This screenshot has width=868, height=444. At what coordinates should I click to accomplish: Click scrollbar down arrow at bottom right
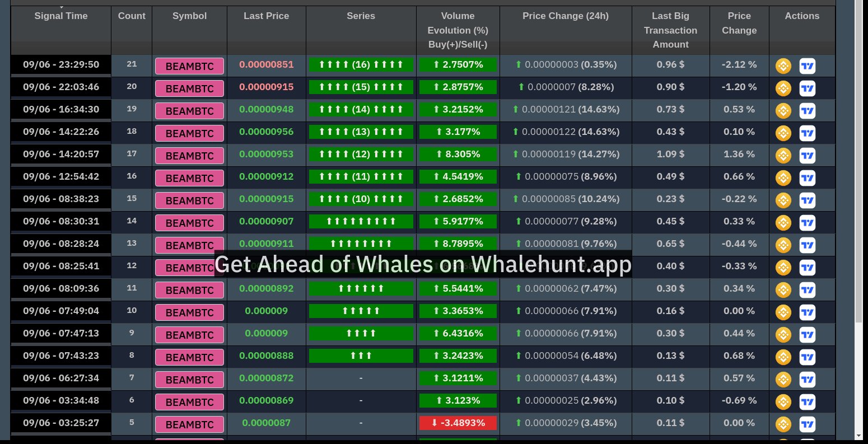(x=859, y=436)
